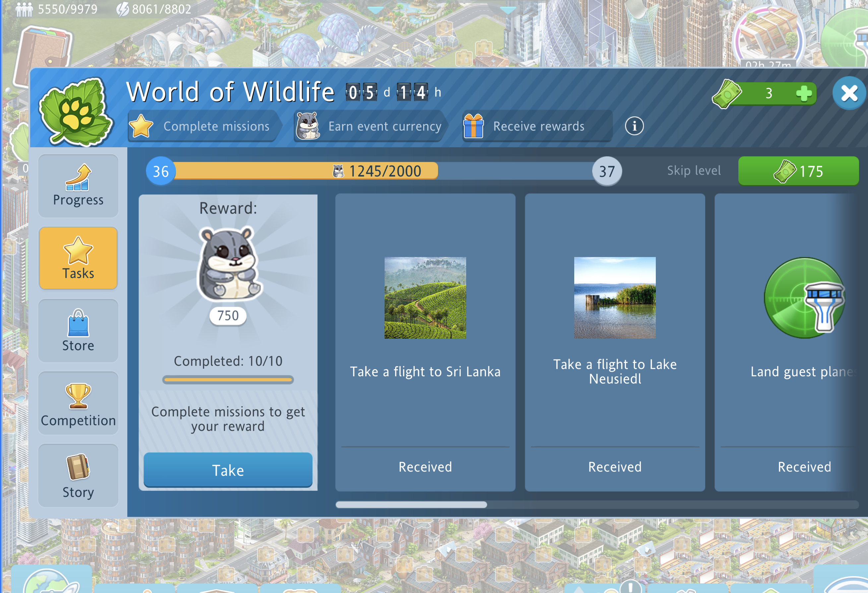Click the Receive rewards gift step
The height and width of the screenshot is (593, 868).
[x=537, y=126]
